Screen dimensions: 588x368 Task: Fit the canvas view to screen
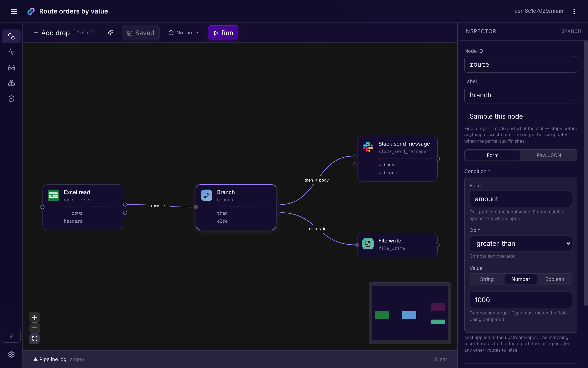[35, 338]
